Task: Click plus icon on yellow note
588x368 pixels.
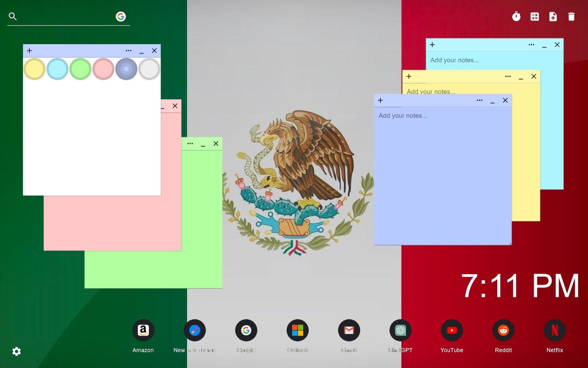Action: tap(409, 76)
